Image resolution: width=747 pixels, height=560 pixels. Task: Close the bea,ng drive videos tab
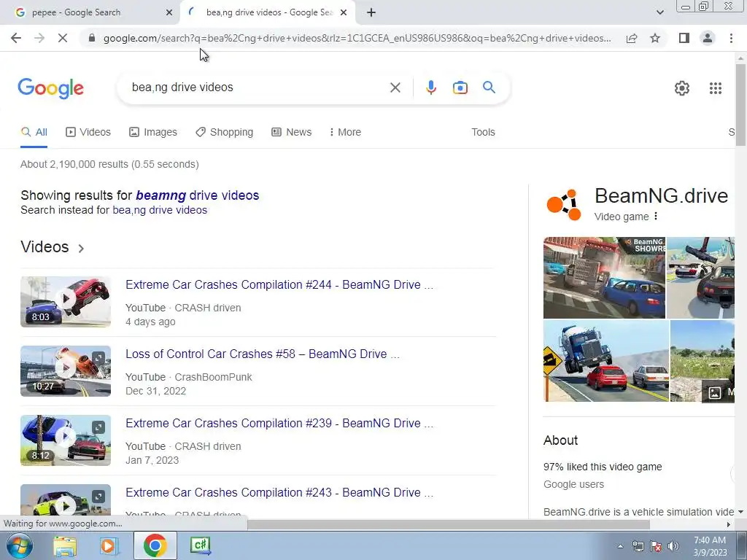point(344,13)
